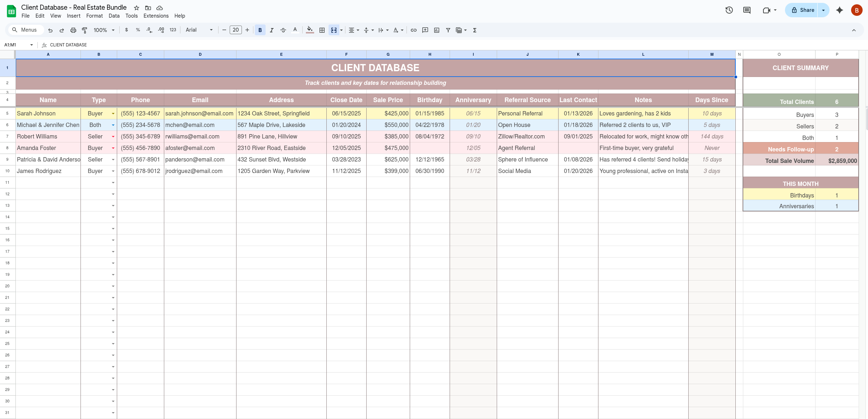868x419 pixels.
Task: Click the Menus search button
Action: click(x=25, y=30)
